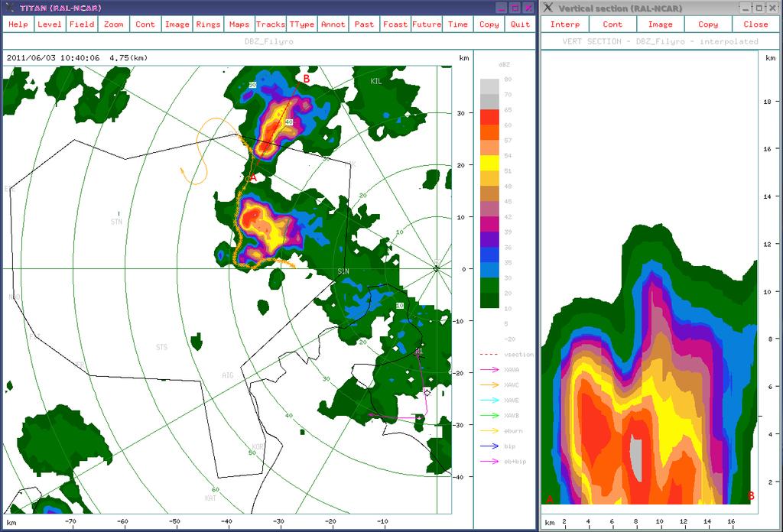Click the TITAN window X logo icon

click(x=9, y=8)
